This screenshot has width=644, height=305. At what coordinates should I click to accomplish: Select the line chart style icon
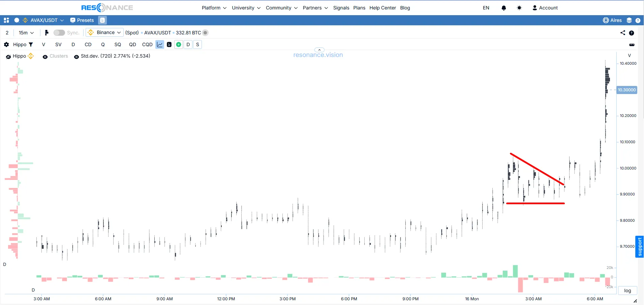[x=159, y=44]
